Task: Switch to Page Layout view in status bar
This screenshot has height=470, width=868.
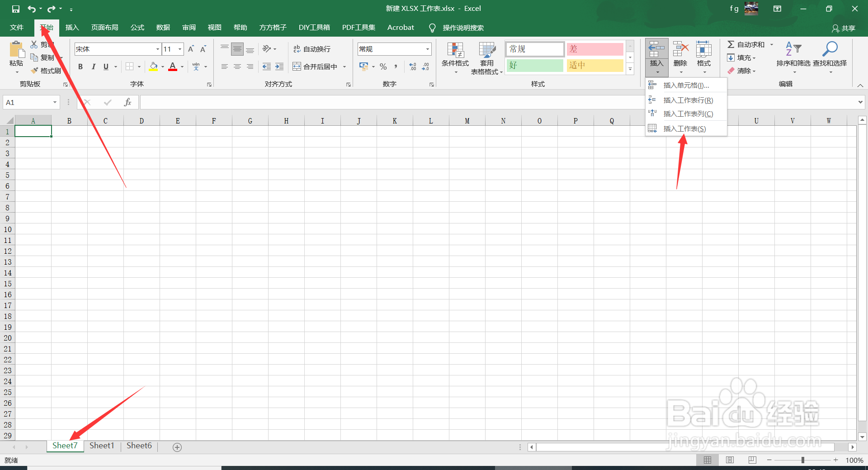Action: 730,460
